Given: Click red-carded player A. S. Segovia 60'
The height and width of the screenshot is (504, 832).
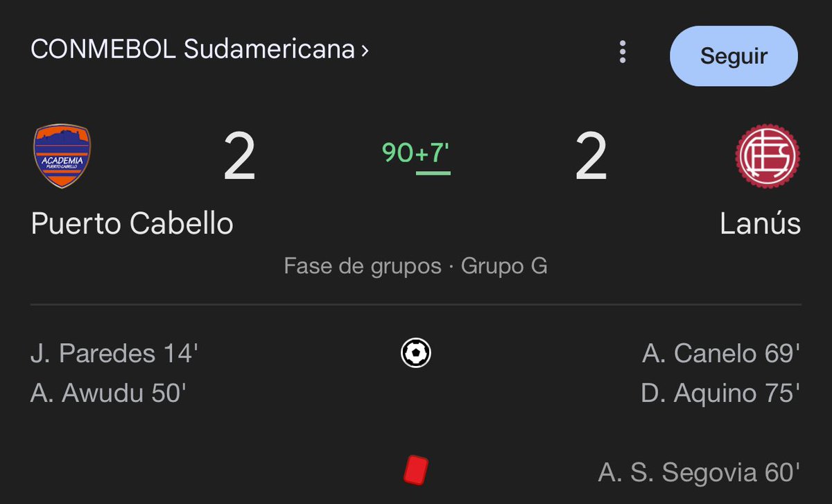Looking at the screenshot, I should click(699, 473).
